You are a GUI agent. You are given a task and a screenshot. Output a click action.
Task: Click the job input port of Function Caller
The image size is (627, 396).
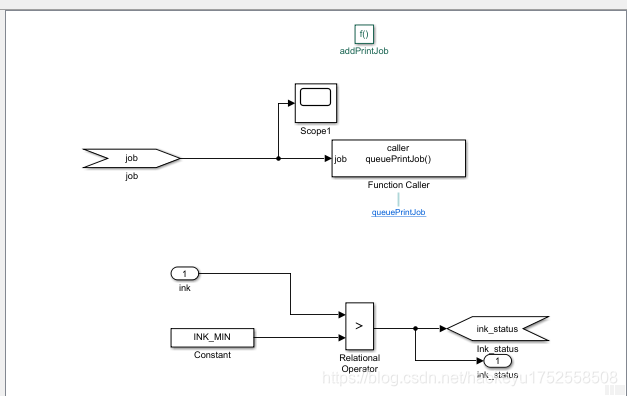[340, 159]
